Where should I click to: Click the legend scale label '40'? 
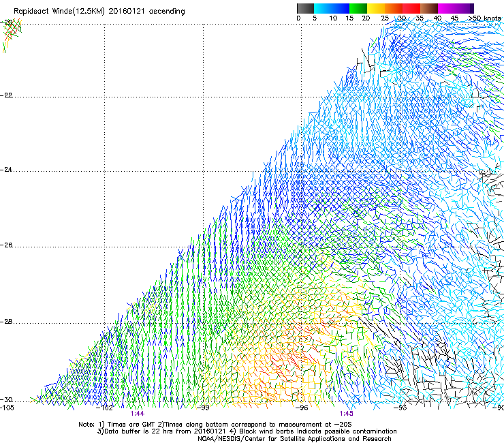click(x=437, y=18)
